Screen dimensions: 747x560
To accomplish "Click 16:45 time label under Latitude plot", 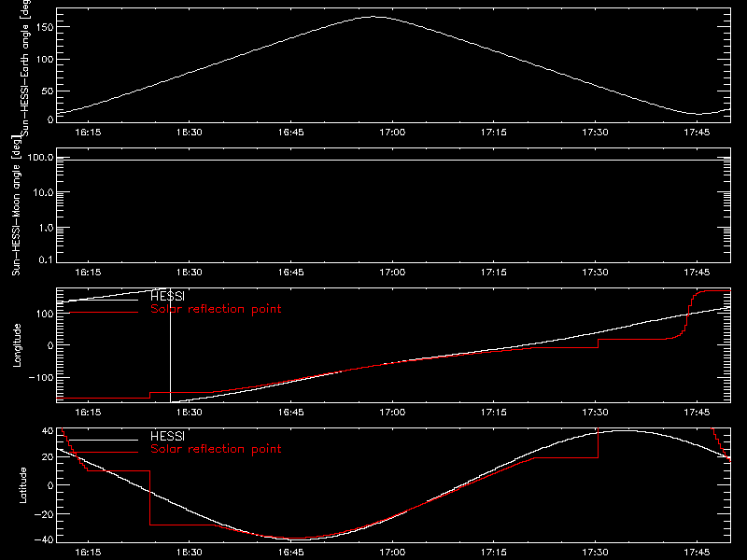I will [x=290, y=553].
